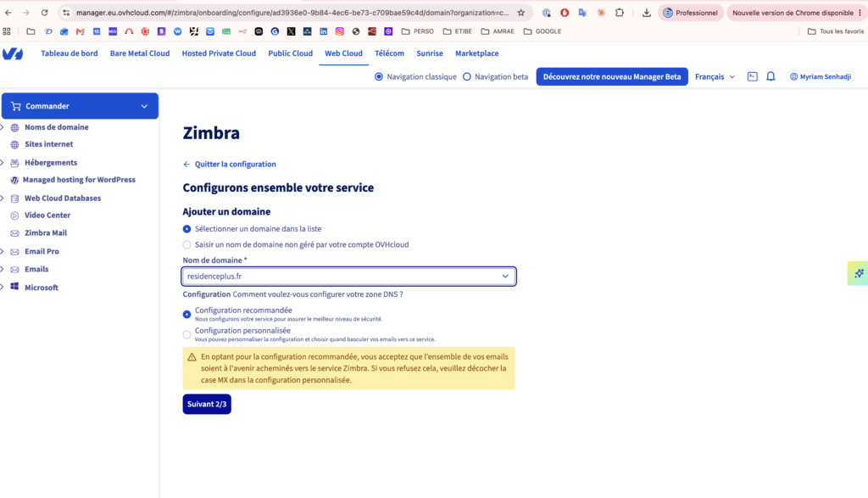868x498 pixels.
Task: Open the ETIBE bookmarks folder
Action: [x=457, y=31]
